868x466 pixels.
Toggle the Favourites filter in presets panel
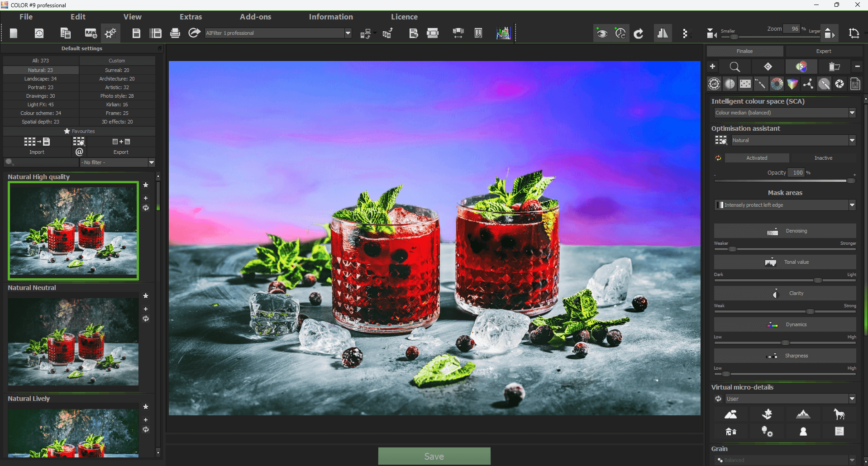click(x=79, y=131)
